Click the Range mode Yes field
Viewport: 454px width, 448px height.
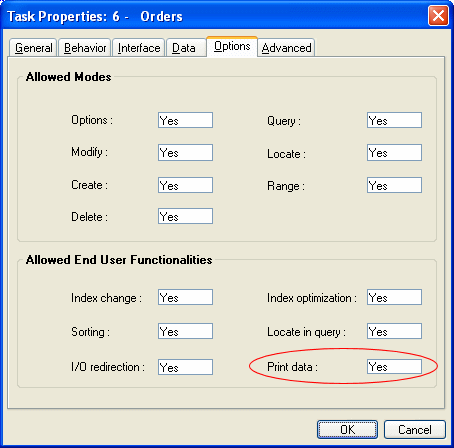point(394,185)
